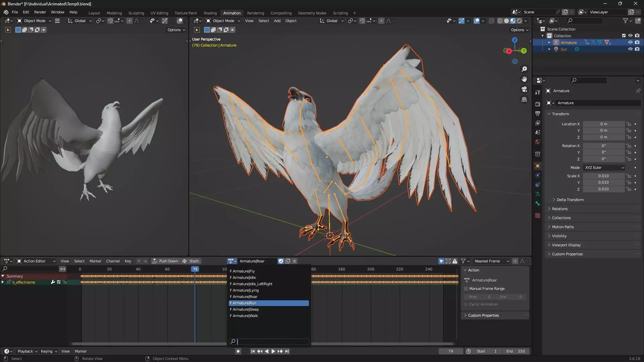Click the Push Down button
644x362 pixels.
165,261
